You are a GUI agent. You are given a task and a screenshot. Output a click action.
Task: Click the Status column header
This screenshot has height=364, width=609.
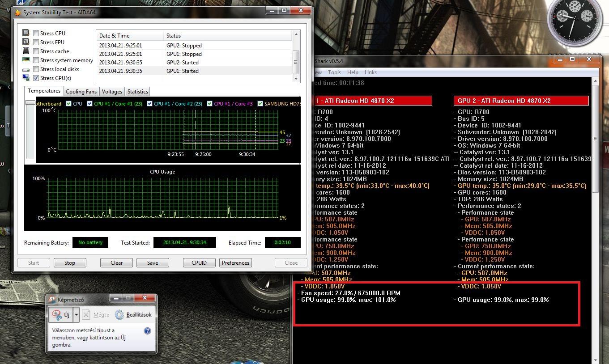pyautogui.click(x=228, y=35)
